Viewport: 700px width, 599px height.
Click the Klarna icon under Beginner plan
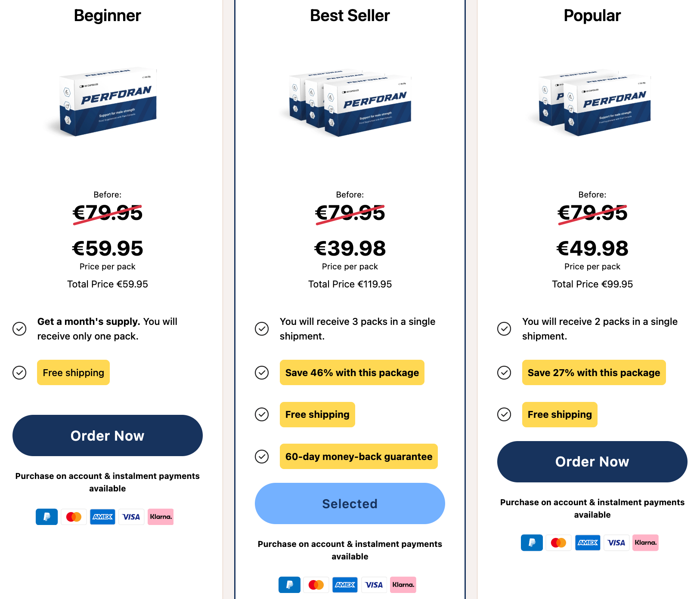tap(161, 517)
